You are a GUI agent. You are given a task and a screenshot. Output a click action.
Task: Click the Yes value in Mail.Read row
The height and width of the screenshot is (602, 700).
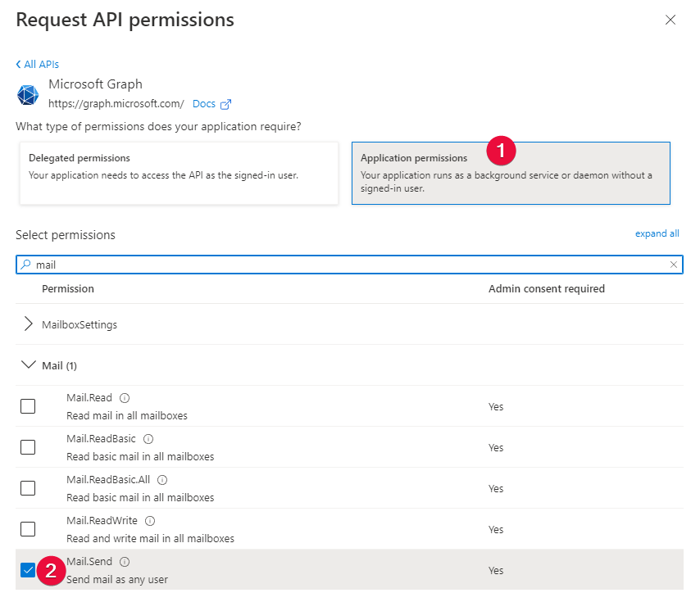click(x=496, y=407)
